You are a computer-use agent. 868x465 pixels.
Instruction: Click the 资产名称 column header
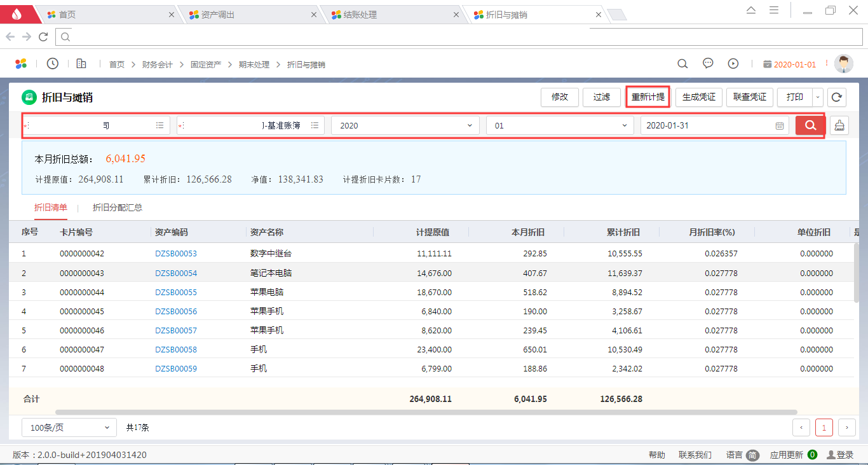[267, 232]
